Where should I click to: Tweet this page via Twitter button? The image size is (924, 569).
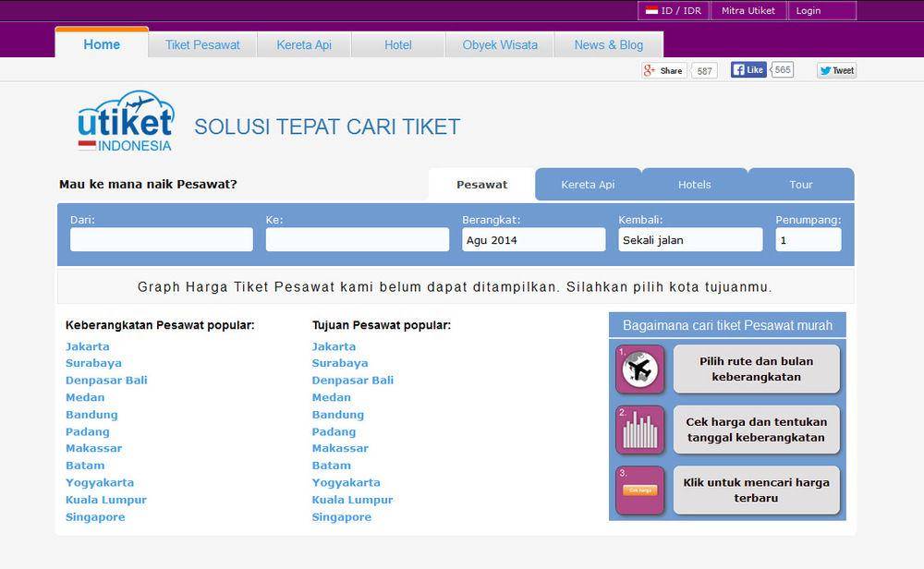tap(836, 71)
